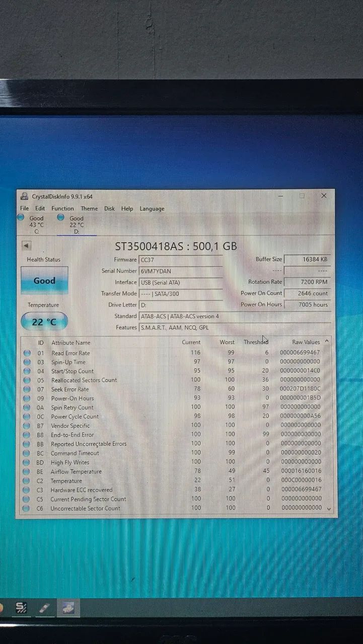
Task: Open the Edit menu
Action: (40, 208)
